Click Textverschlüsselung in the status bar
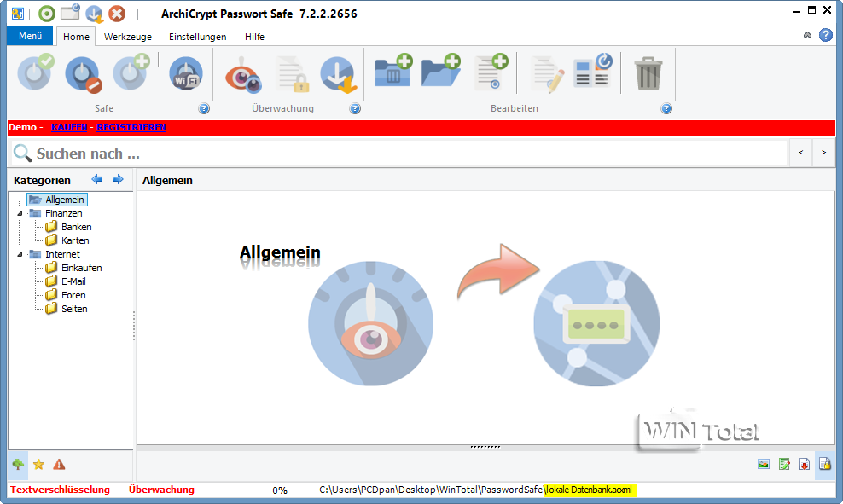This screenshot has width=843, height=504. pos(60,490)
